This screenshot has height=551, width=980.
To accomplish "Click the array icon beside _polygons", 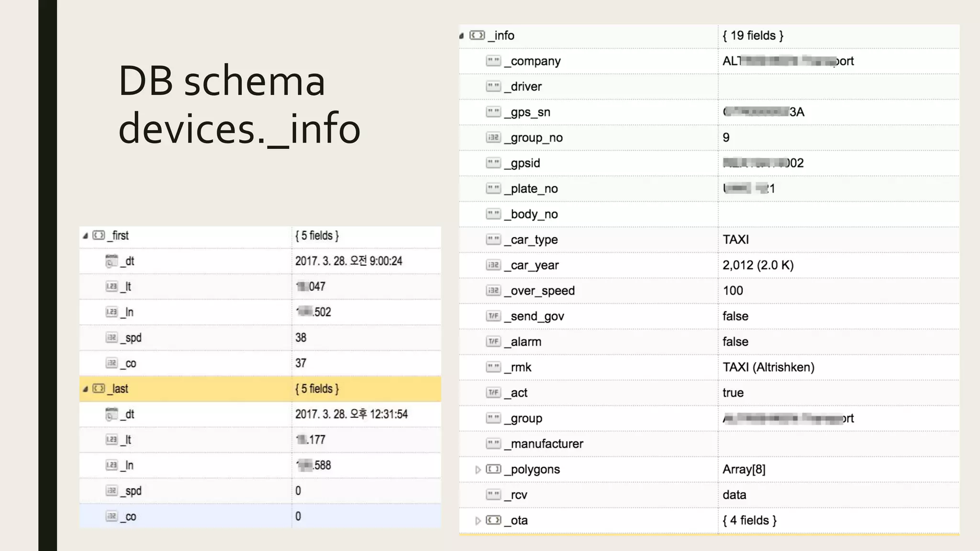I will [493, 469].
